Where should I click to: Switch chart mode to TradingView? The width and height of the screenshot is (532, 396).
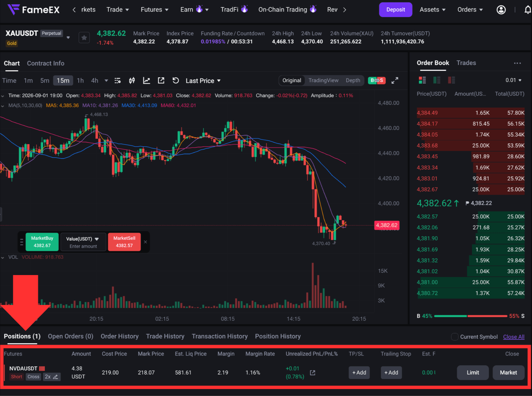pos(323,80)
